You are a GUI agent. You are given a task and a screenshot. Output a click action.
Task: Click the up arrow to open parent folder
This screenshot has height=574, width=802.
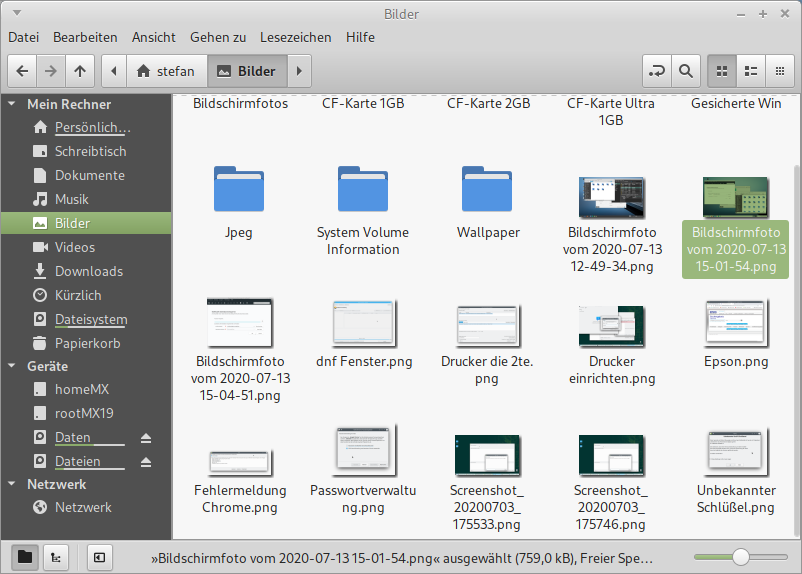(80, 71)
